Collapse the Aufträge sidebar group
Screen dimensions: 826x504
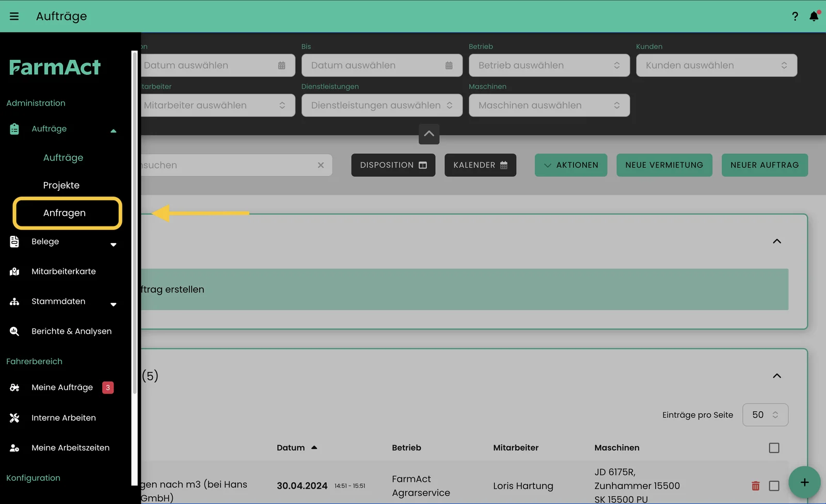(x=114, y=131)
